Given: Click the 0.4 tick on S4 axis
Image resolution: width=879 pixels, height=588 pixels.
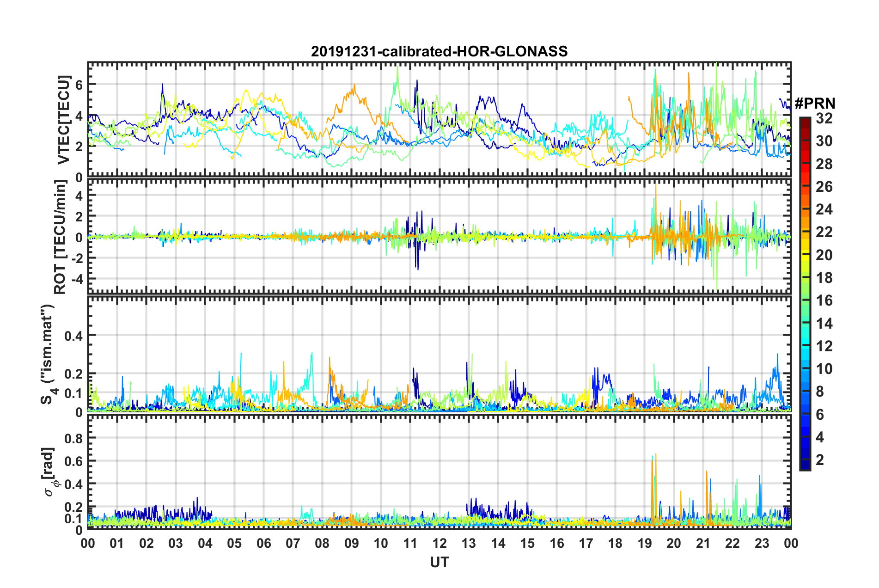Looking at the screenshot, I should click(x=74, y=335).
